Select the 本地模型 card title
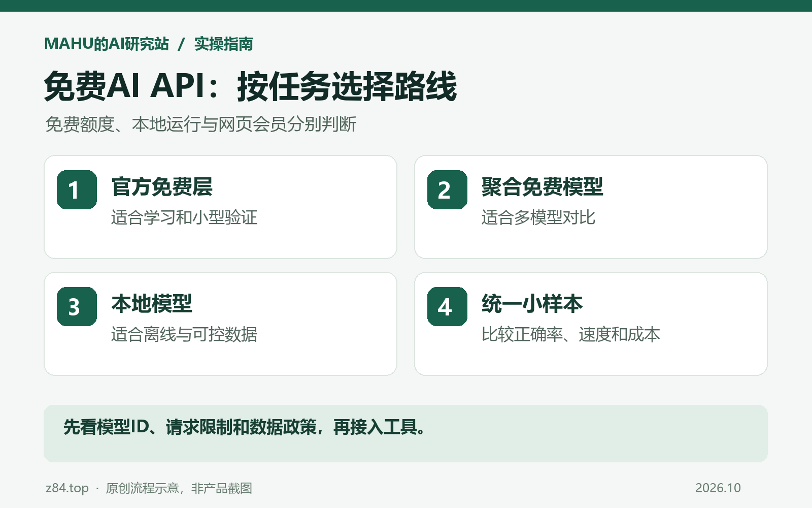812x508 pixels. (152, 304)
